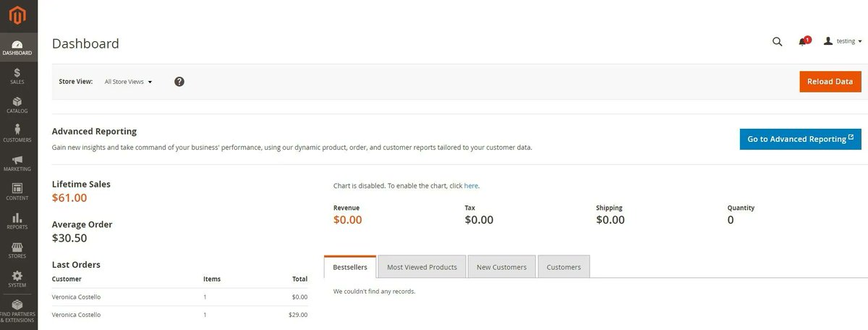Viewport: 868px width, 330px height.
Task: Open the Marketing megaphone icon
Action: click(17, 159)
